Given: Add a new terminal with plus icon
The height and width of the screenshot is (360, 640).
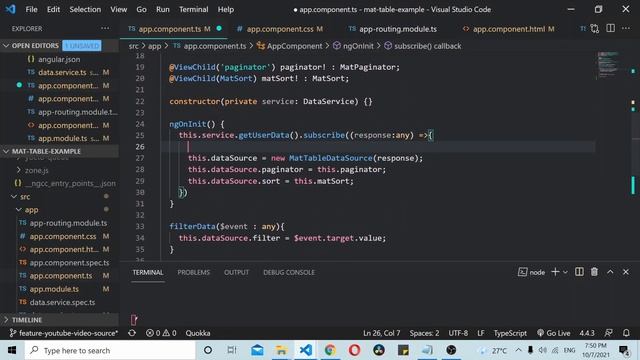Looking at the screenshot, I should [x=555, y=272].
